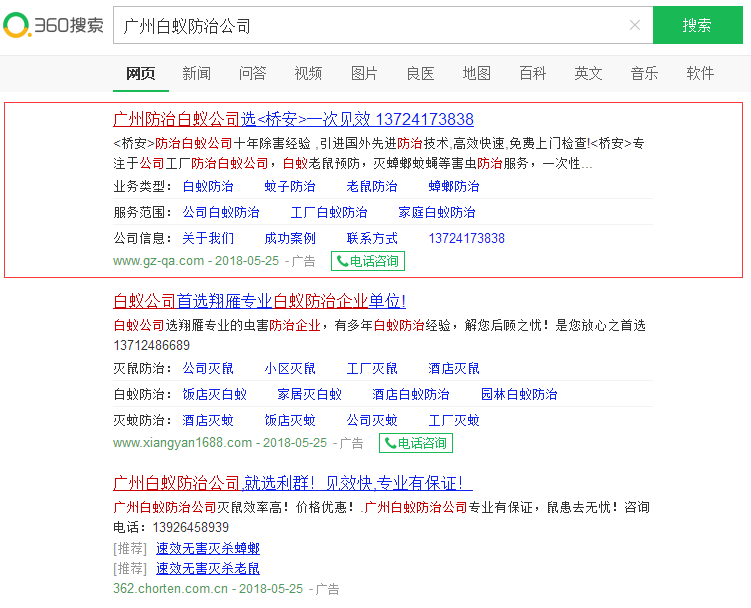Clear the search box with X icon

pos(634,25)
